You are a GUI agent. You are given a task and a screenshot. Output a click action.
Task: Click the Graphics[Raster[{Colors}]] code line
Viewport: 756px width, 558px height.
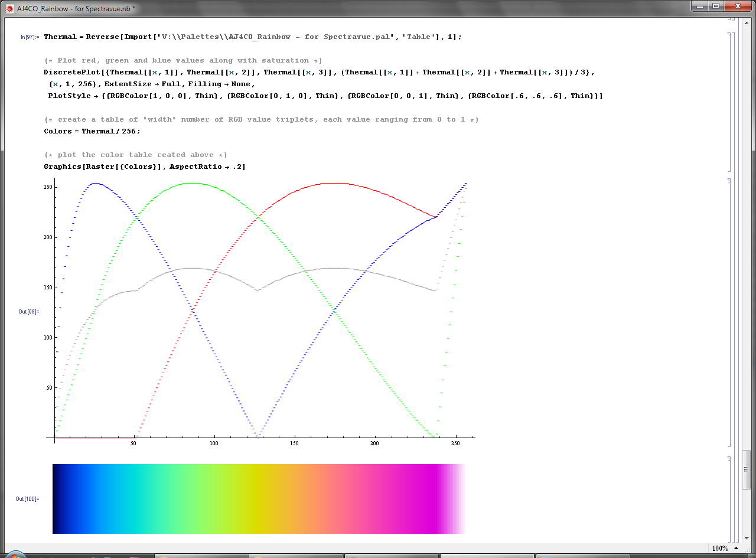(144, 167)
